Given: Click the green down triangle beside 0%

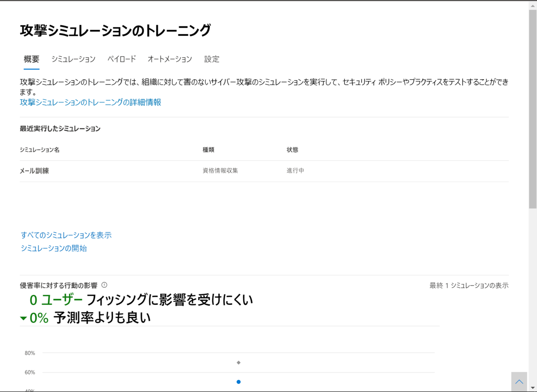Looking at the screenshot, I should click(23, 318).
